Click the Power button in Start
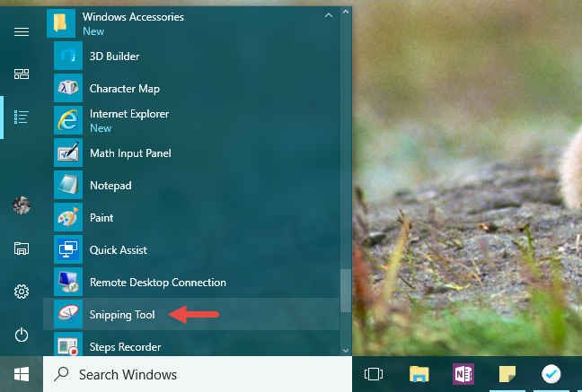 click(x=22, y=335)
